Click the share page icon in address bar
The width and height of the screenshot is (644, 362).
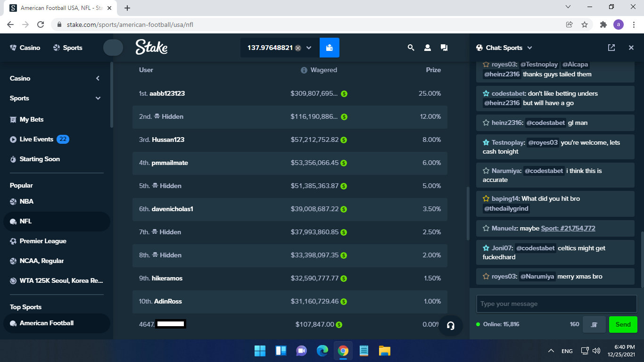coord(569,25)
